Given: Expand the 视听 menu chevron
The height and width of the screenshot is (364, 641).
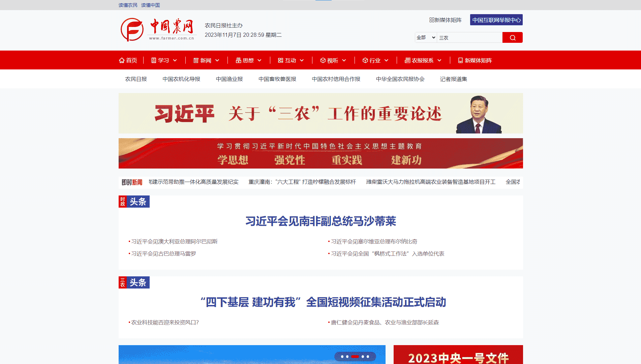Looking at the screenshot, I should click(344, 60).
